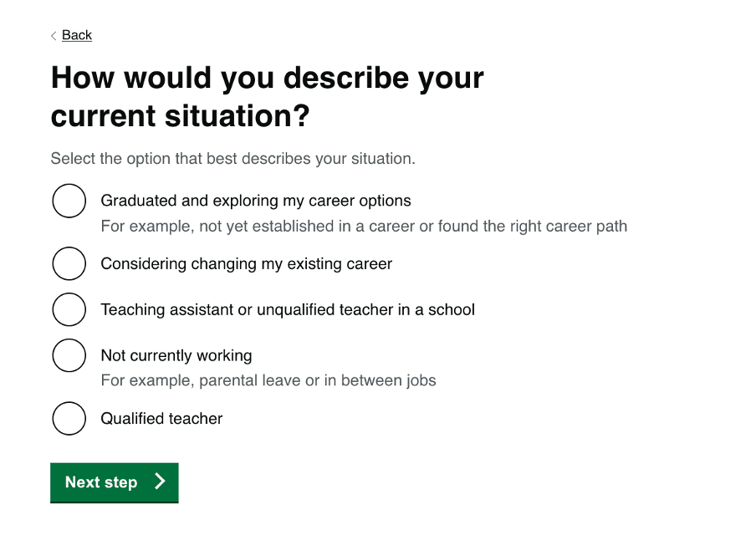
Task: Click the 'Qualified teacher' label text
Action: (161, 419)
